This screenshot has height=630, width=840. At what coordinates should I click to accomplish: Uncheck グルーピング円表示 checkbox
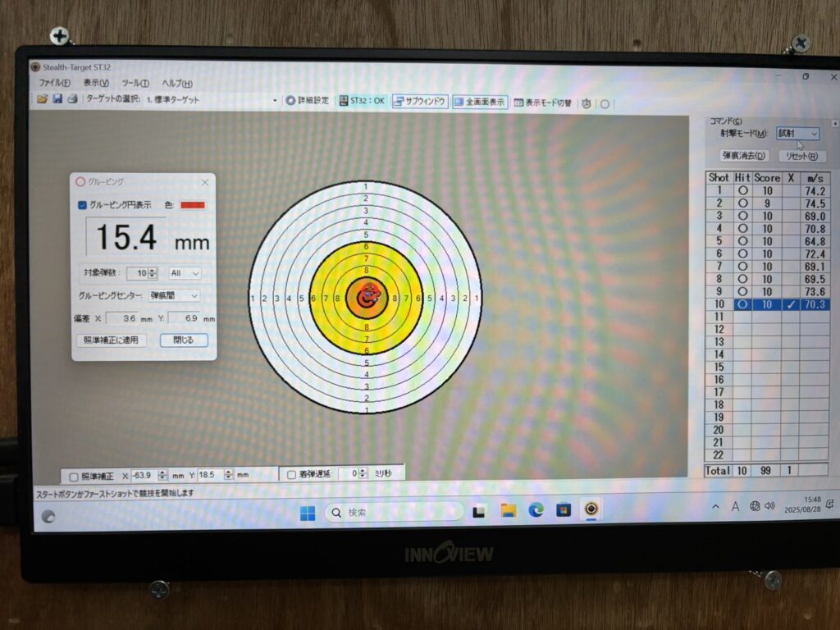click(82, 205)
